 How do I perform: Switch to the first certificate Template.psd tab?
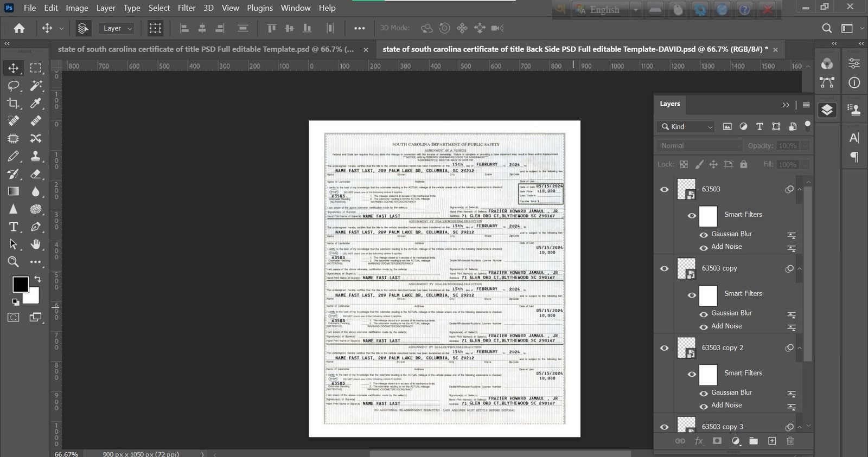click(x=206, y=49)
